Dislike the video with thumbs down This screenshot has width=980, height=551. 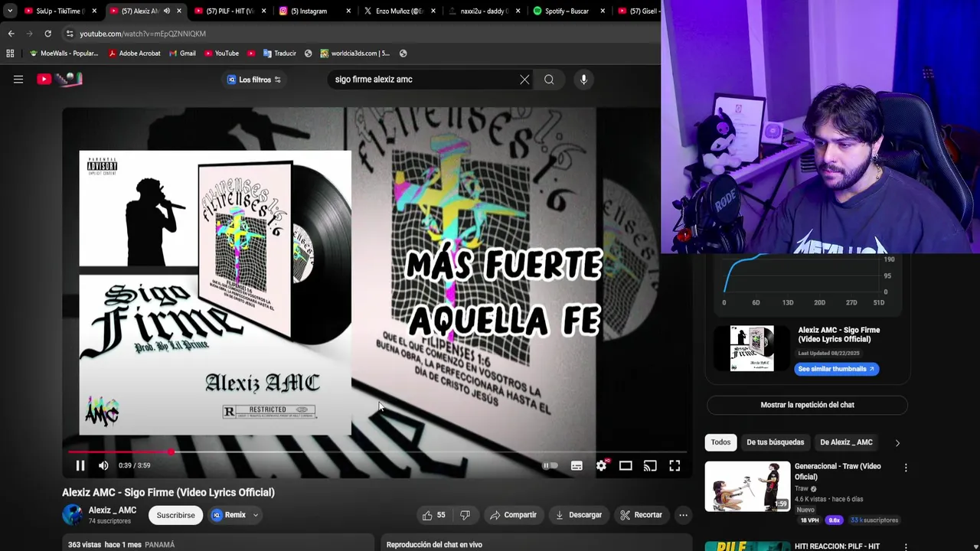pyautogui.click(x=465, y=515)
